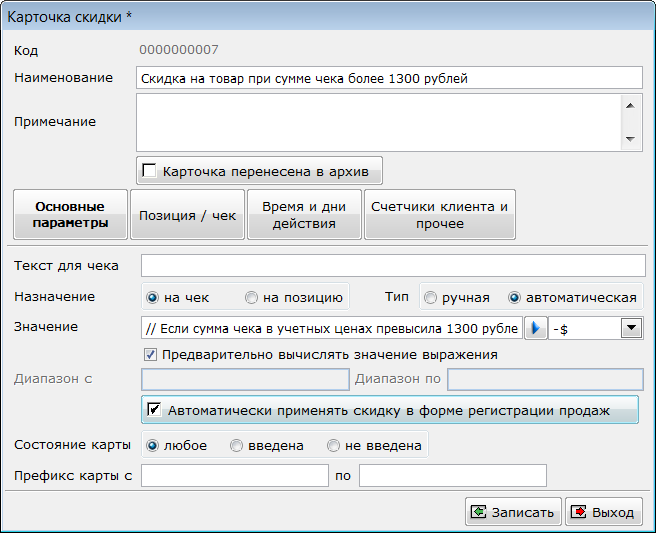Click the Карточка скидки window title
The width and height of the screenshot is (656, 533).
point(69,17)
